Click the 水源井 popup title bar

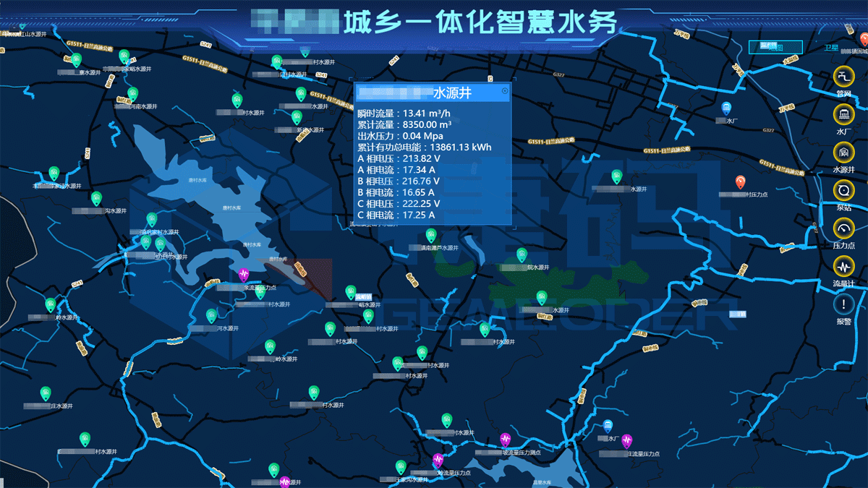[x=427, y=93]
